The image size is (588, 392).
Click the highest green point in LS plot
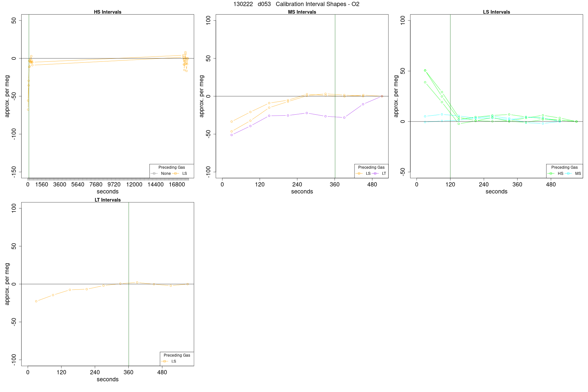[425, 70]
